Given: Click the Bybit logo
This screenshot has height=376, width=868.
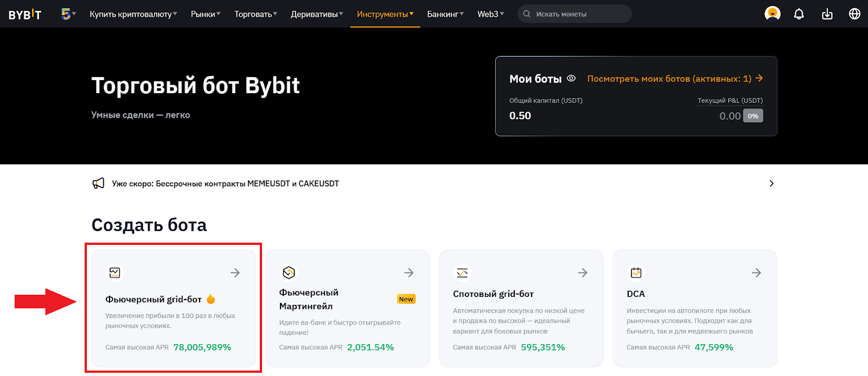Looking at the screenshot, I should (x=25, y=15).
